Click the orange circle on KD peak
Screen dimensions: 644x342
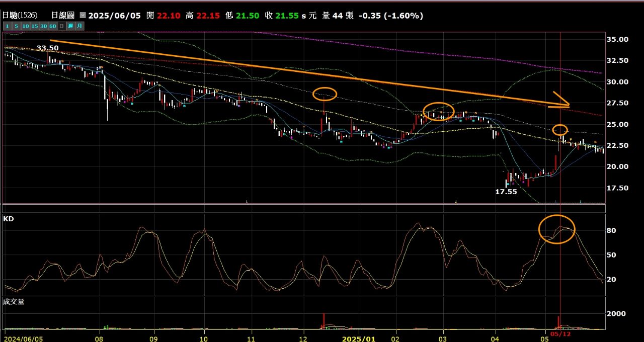tap(556, 229)
